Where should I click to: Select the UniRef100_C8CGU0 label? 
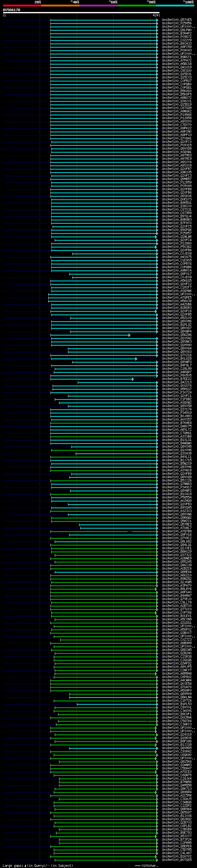coord(177,71)
